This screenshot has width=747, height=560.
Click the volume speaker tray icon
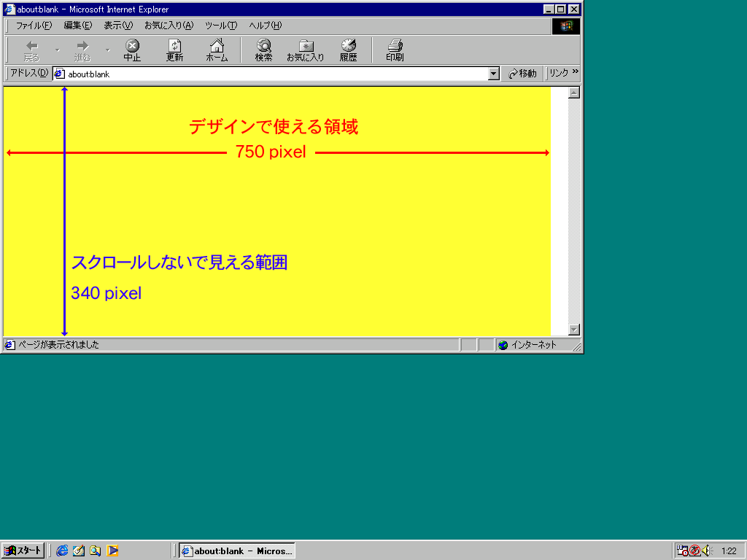click(x=705, y=551)
